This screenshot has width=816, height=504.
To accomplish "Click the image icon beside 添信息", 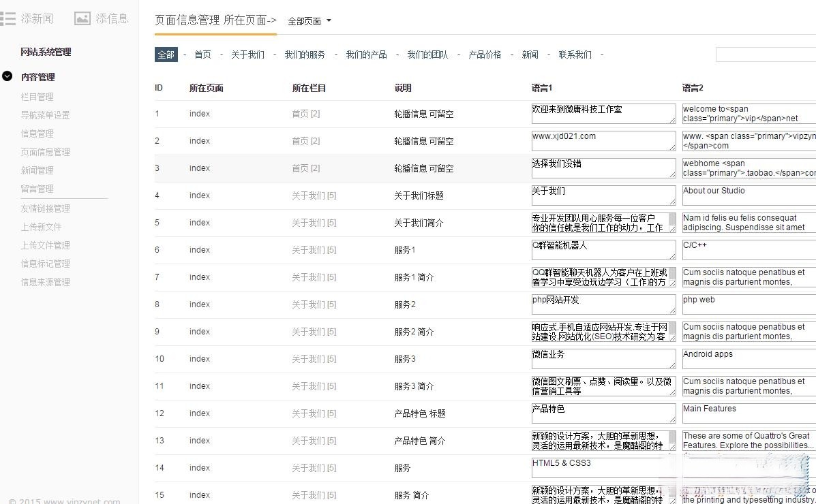I will [x=82, y=18].
